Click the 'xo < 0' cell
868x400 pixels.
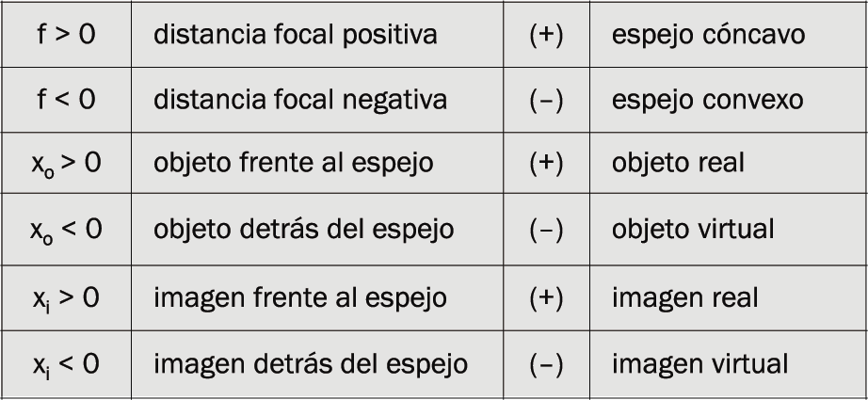tap(67, 231)
